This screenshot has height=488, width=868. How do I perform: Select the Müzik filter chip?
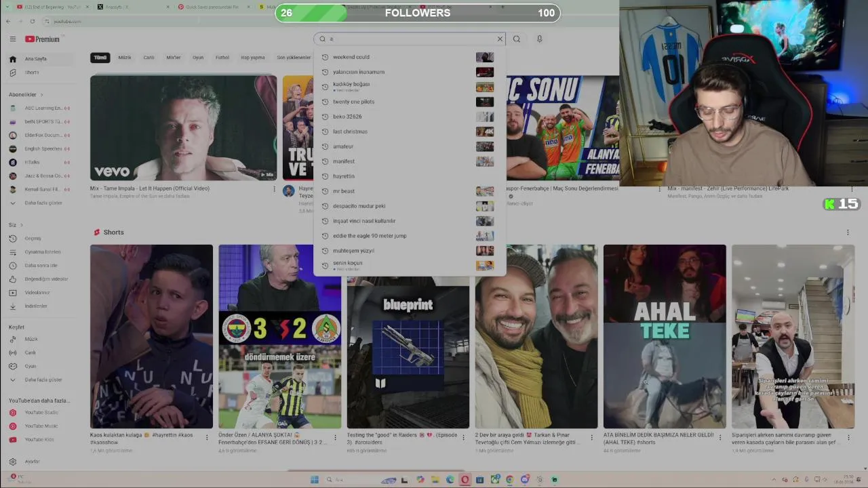125,58
